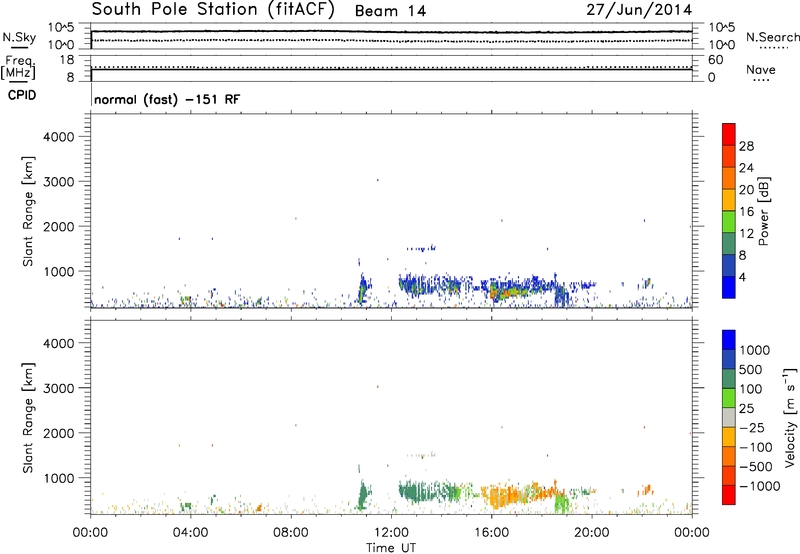Screen dimensions: 800x554
Task: Click the left '10^5' noise axis tick
Action: pyautogui.click(x=61, y=28)
